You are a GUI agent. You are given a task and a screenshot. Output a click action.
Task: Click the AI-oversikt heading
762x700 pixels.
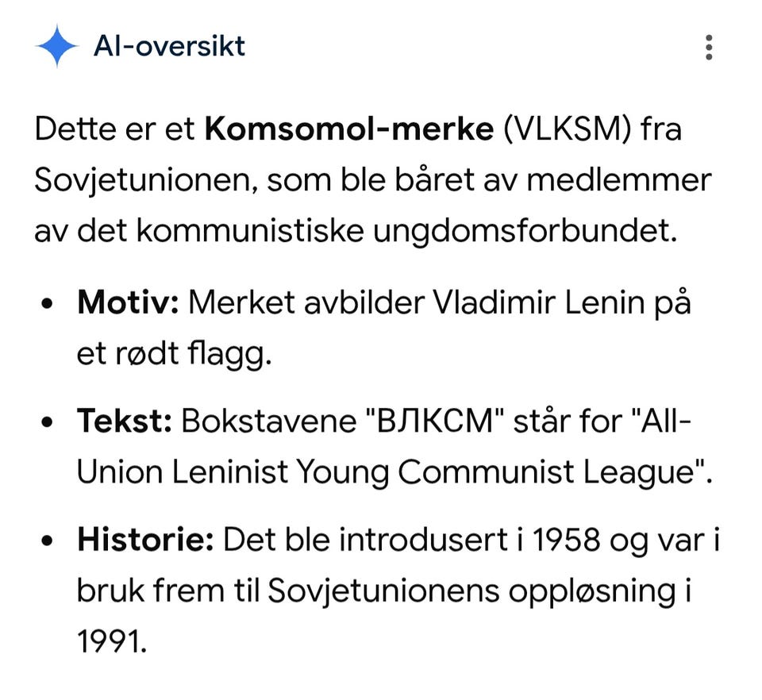coord(169,46)
